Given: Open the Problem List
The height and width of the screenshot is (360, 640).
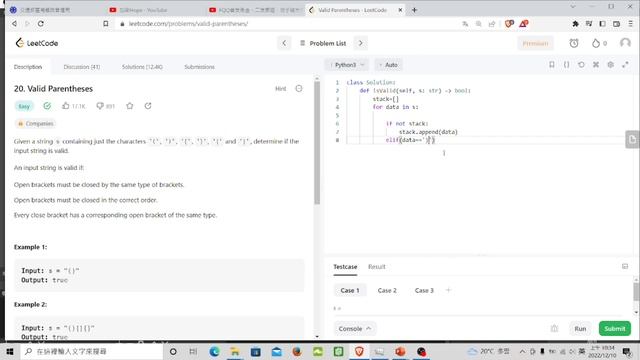Looking at the screenshot, I should pyautogui.click(x=323, y=43).
